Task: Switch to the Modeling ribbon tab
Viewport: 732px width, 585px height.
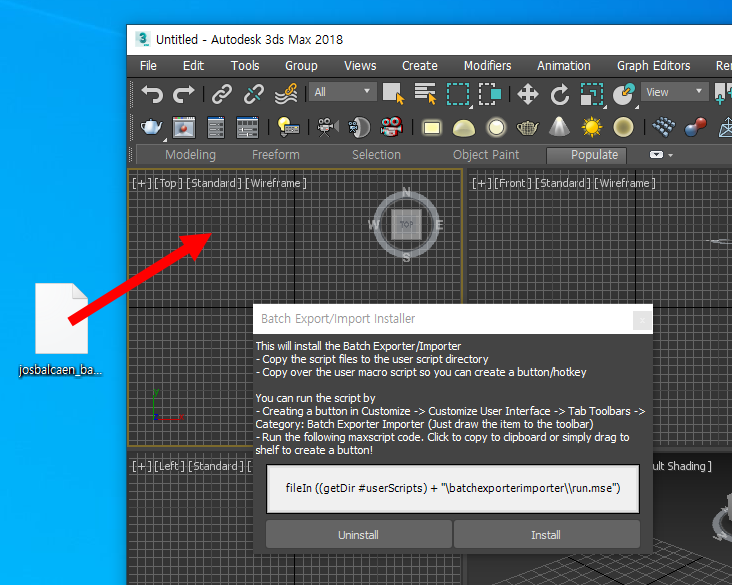Action: pos(190,155)
